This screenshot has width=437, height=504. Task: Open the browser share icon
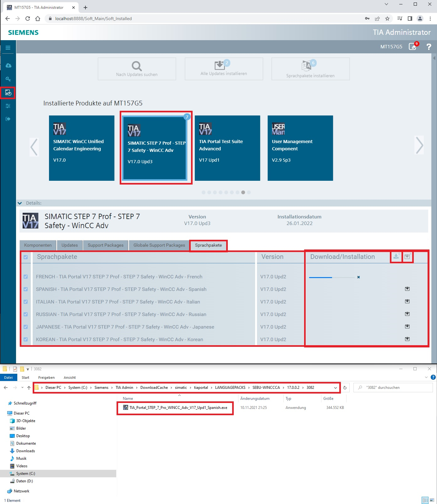(377, 19)
